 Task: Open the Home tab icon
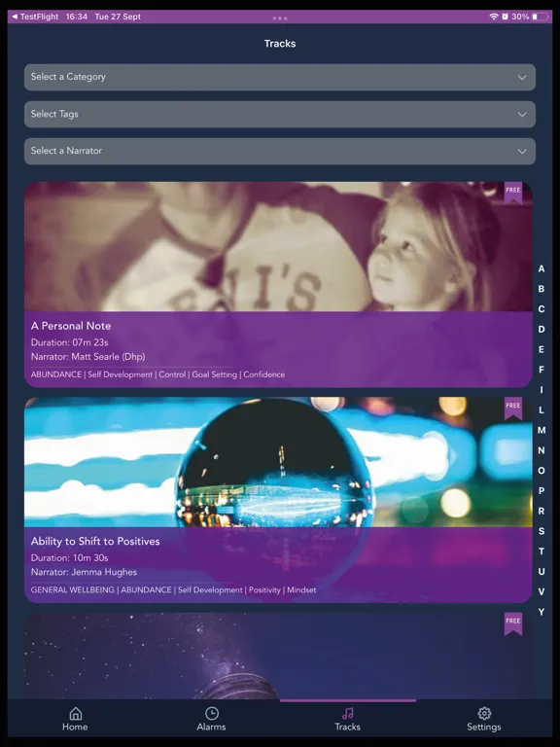(75, 713)
